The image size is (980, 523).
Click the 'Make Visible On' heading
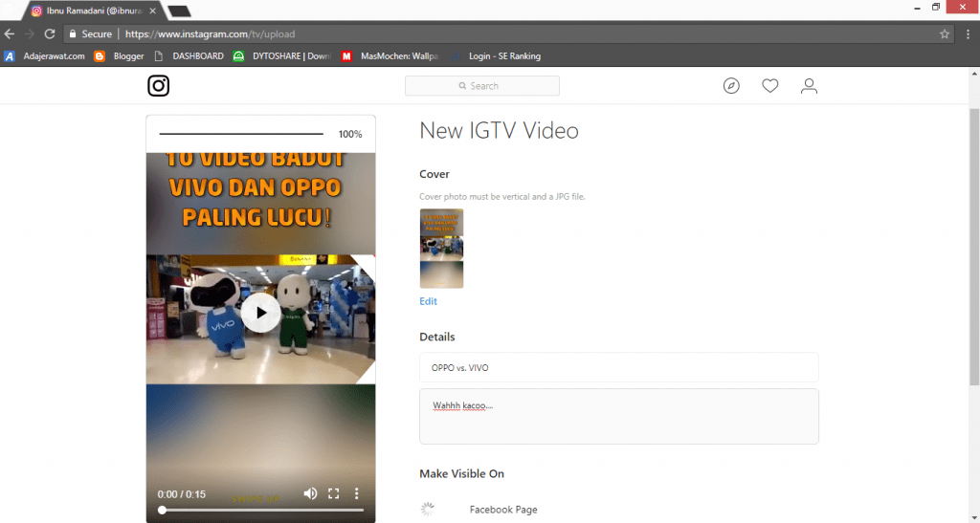tap(461, 473)
